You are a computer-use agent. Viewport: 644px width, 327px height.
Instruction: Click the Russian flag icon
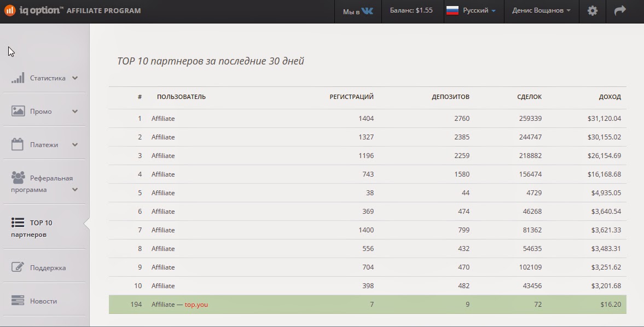452,11
